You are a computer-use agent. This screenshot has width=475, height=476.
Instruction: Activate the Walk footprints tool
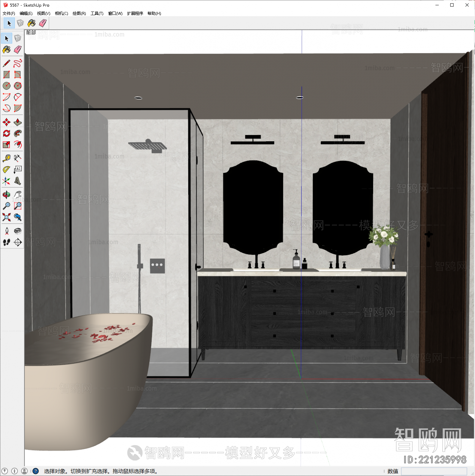[x=7, y=242]
